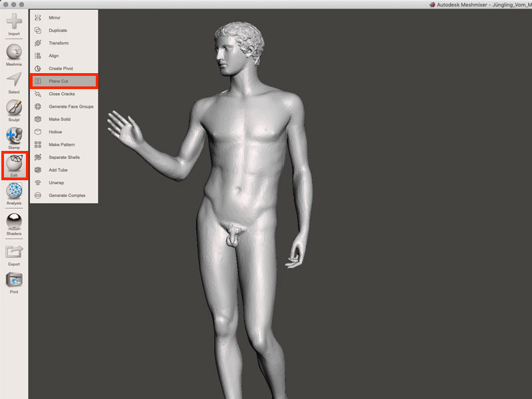
Task: Select the Hollow option
Action: (55, 132)
